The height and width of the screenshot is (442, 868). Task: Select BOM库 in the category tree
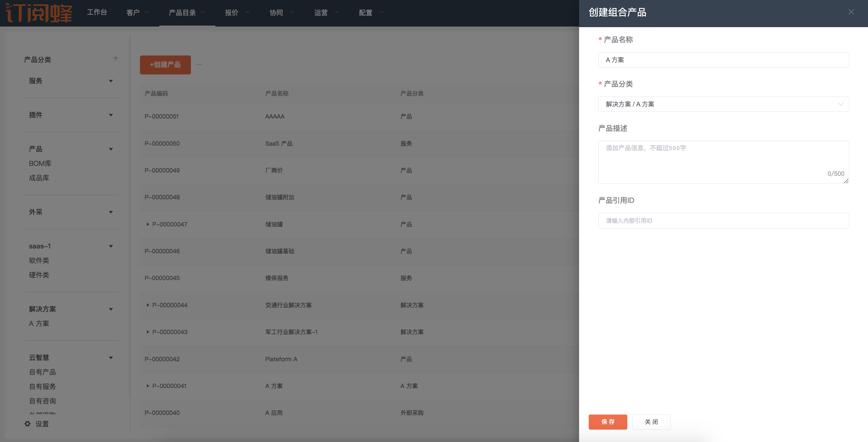coord(40,163)
